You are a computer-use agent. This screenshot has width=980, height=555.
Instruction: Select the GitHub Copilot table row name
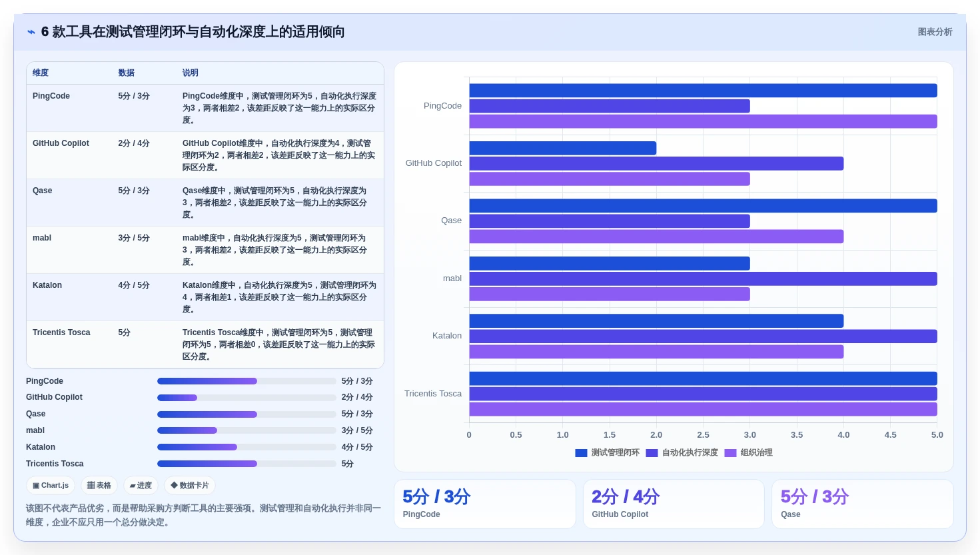pos(61,143)
